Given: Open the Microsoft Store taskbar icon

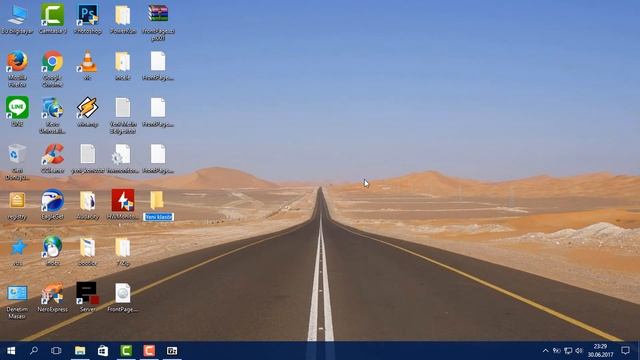Looking at the screenshot, I should pyautogui.click(x=103, y=351).
